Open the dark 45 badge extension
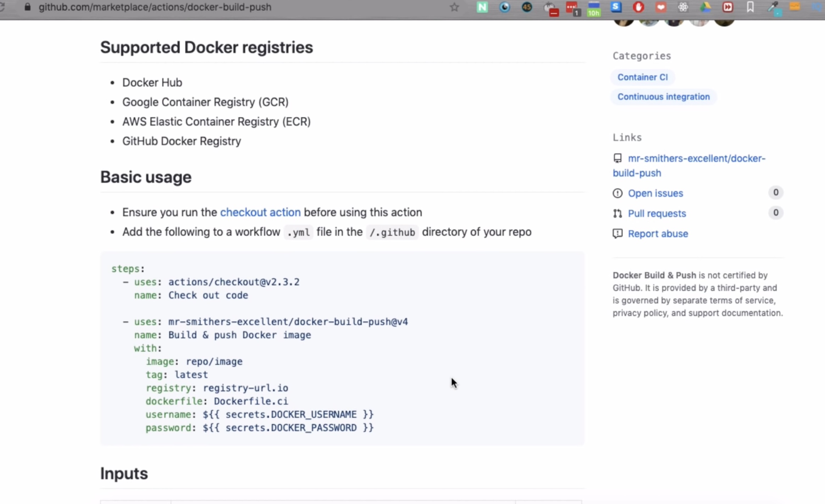Image resolution: width=825 pixels, height=504 pixels. pyautogui.click(x=527, y=7)
